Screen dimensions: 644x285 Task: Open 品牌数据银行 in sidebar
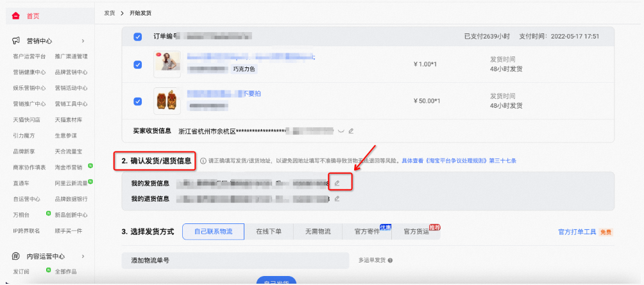coord(71,199)
